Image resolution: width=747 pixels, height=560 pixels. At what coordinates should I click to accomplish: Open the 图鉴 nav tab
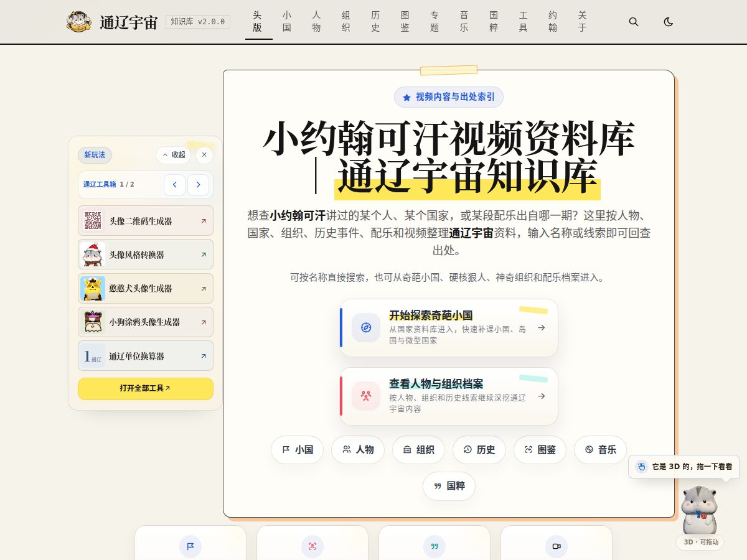[405, 22]
